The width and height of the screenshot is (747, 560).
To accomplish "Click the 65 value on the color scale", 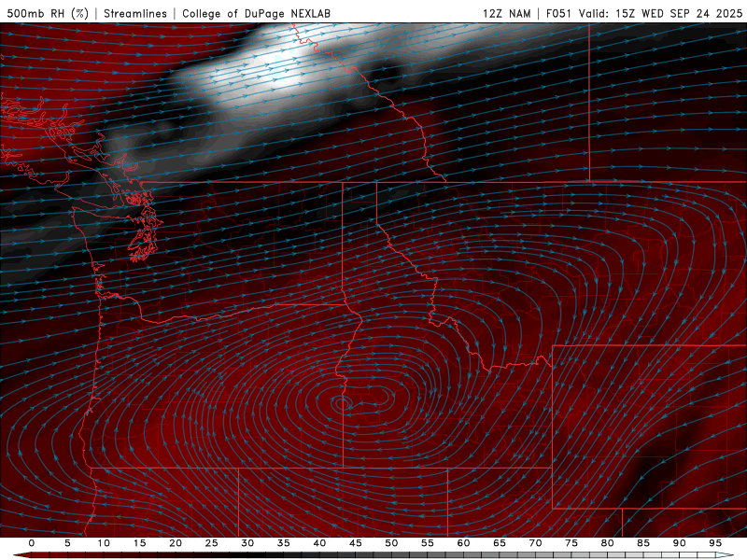I will (x=500, y=543).
